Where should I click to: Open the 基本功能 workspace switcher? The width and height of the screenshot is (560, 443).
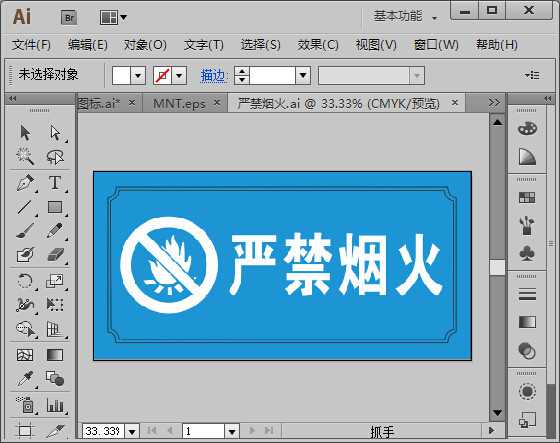405,16
